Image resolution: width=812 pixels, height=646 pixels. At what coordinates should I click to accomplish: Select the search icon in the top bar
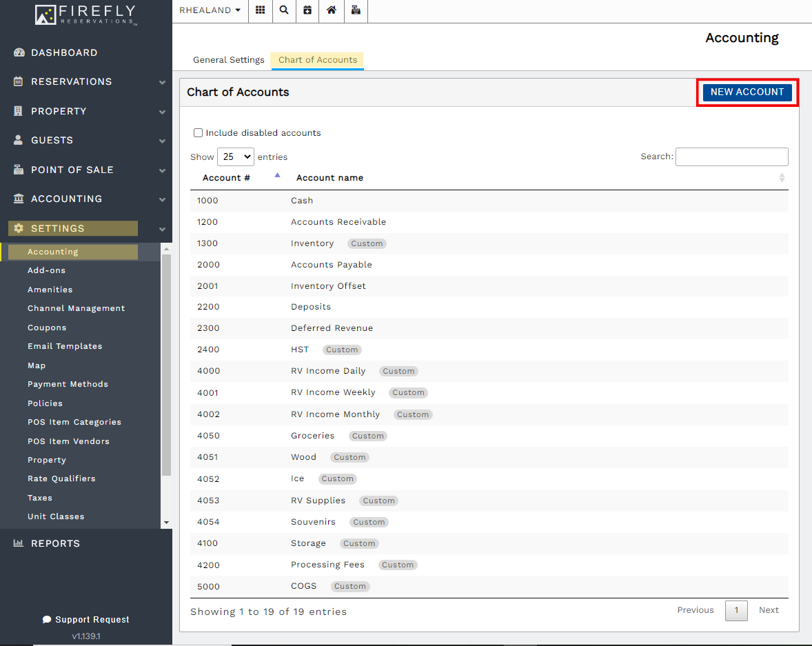tap(284, 10)
